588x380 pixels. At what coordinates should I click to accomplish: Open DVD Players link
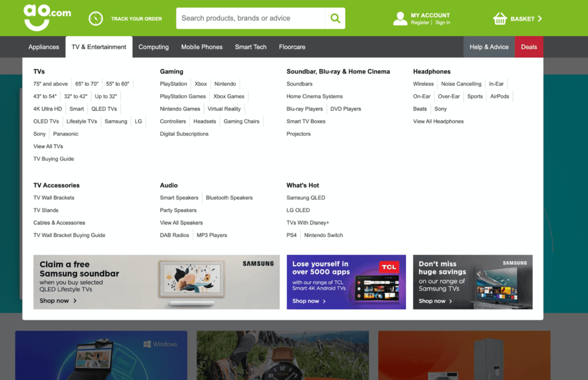click(x=346, y=109)
